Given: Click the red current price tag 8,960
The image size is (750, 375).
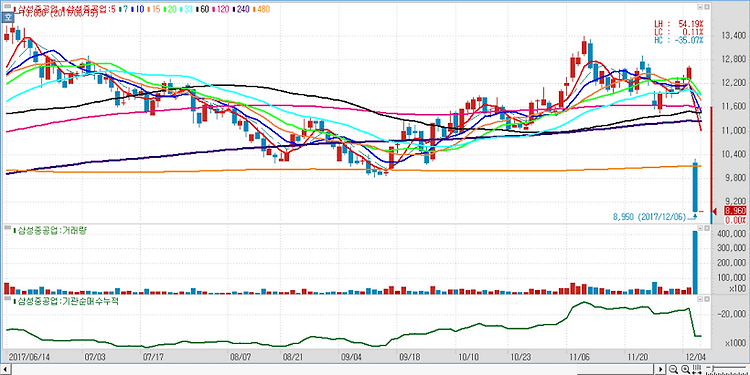Looking at the screenshot, I should pyautogui.click(x=735, y=211).
